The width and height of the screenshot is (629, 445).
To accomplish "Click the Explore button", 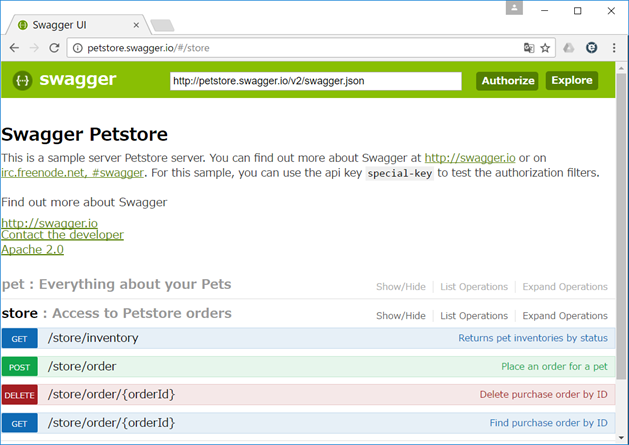I will (x=572, y=80).
